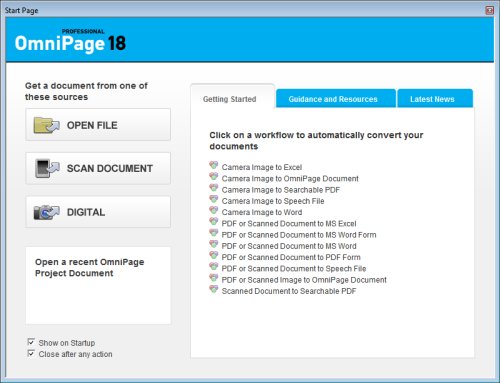Screen dimensions: 500x383
Task: Click the SCAN DOCUMENT button label
Action: [110, 169]
